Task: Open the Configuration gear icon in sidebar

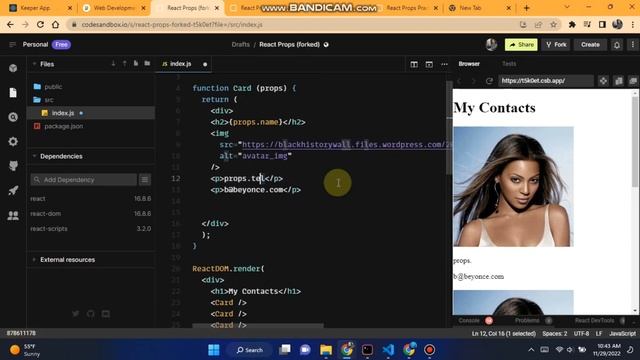Action: [13, 141]
